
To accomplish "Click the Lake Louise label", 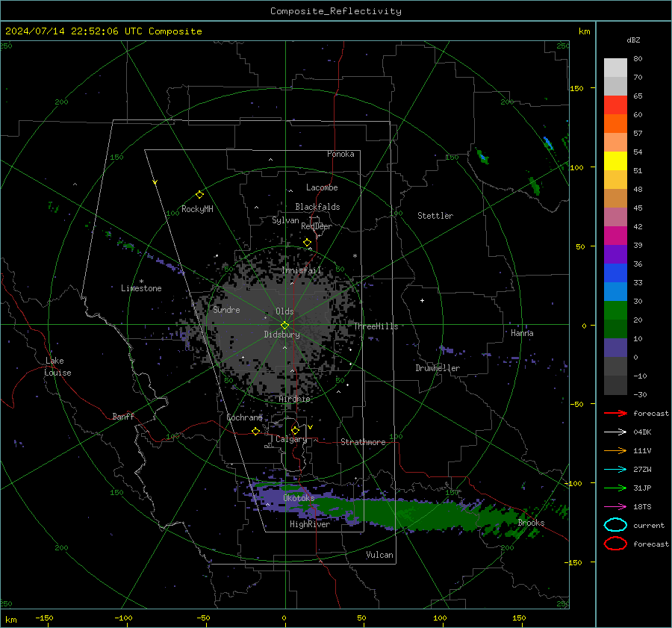I will (x=58, y=367).
